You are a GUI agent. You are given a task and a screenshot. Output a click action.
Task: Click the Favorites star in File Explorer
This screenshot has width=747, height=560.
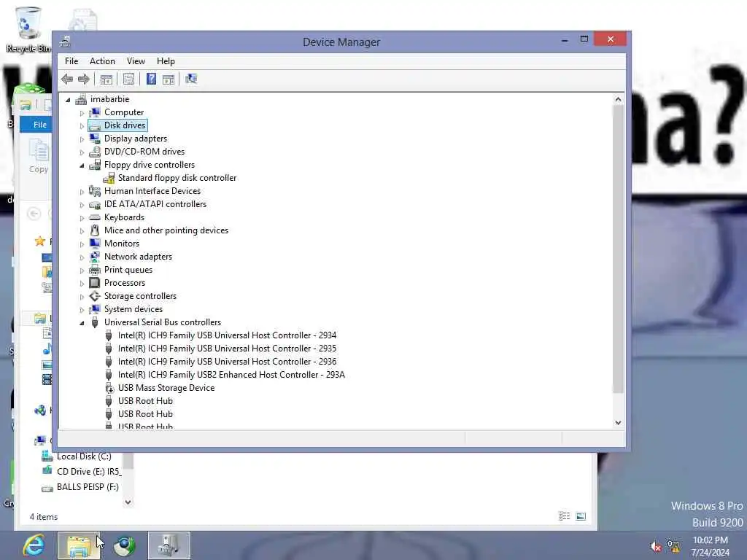[x=40, y=241]
